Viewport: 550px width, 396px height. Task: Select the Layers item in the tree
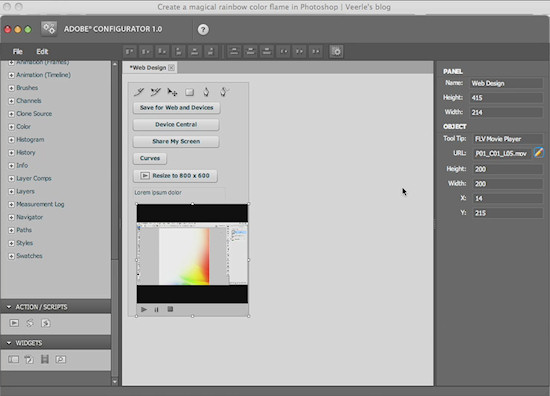(25, 192)
